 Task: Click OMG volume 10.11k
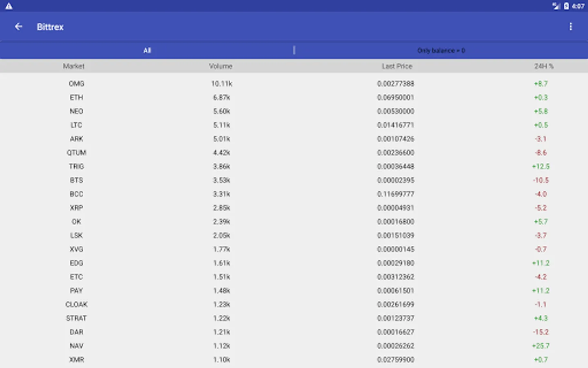click(222, 83)
